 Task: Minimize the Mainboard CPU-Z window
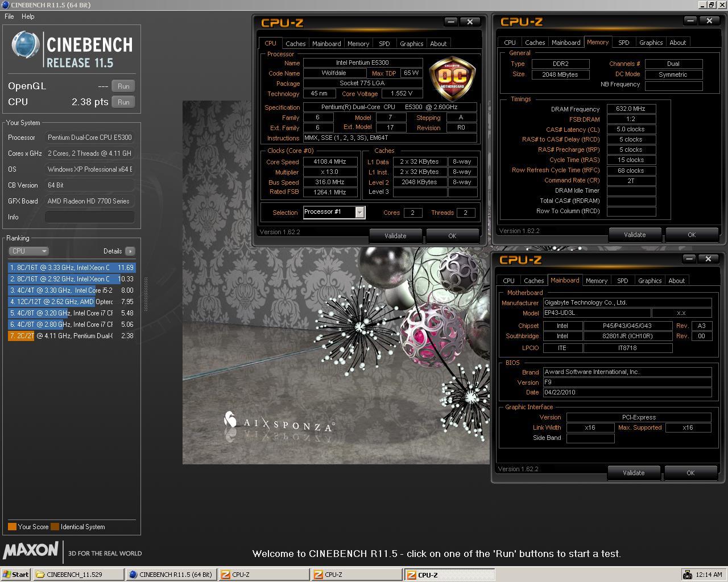pos(689,259)
